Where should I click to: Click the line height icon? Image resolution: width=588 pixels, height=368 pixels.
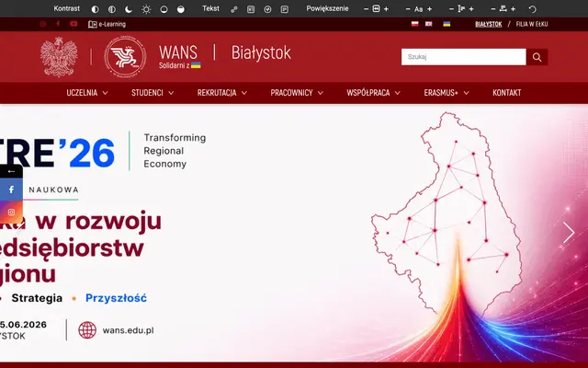tap(461, 8)
